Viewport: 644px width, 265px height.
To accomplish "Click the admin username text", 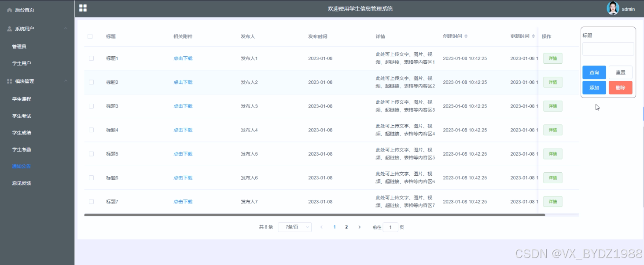I will coord(628,9).
